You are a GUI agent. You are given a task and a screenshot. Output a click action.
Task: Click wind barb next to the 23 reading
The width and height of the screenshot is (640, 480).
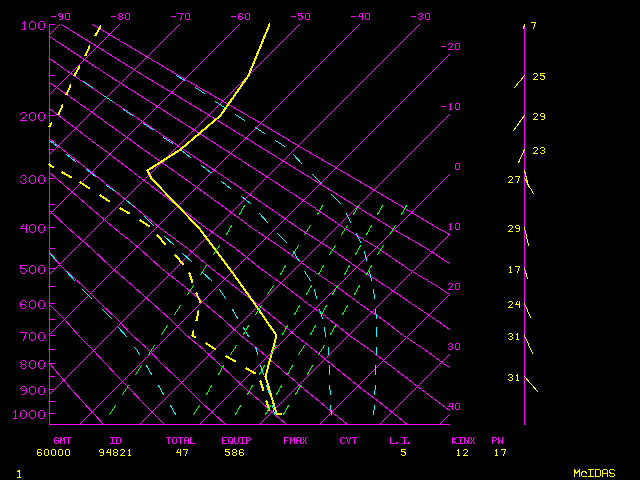tap(521, 155)
